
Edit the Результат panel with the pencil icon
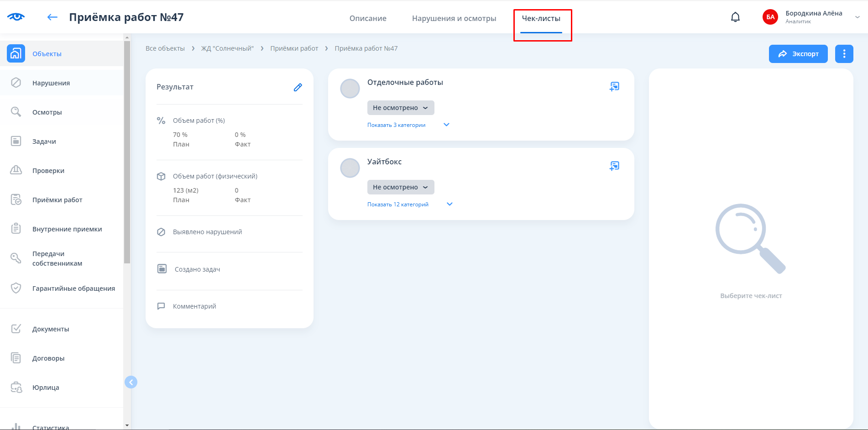click(298, 87)
